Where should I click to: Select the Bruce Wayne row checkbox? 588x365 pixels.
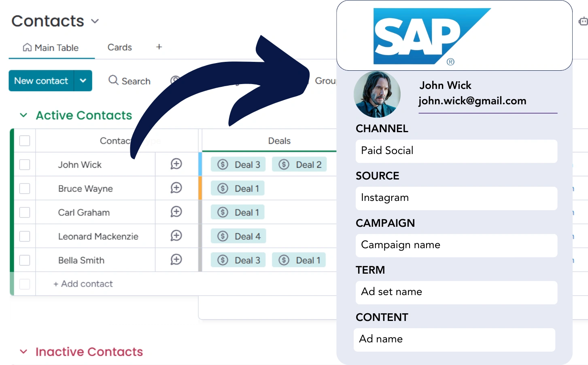pos(25,188)
